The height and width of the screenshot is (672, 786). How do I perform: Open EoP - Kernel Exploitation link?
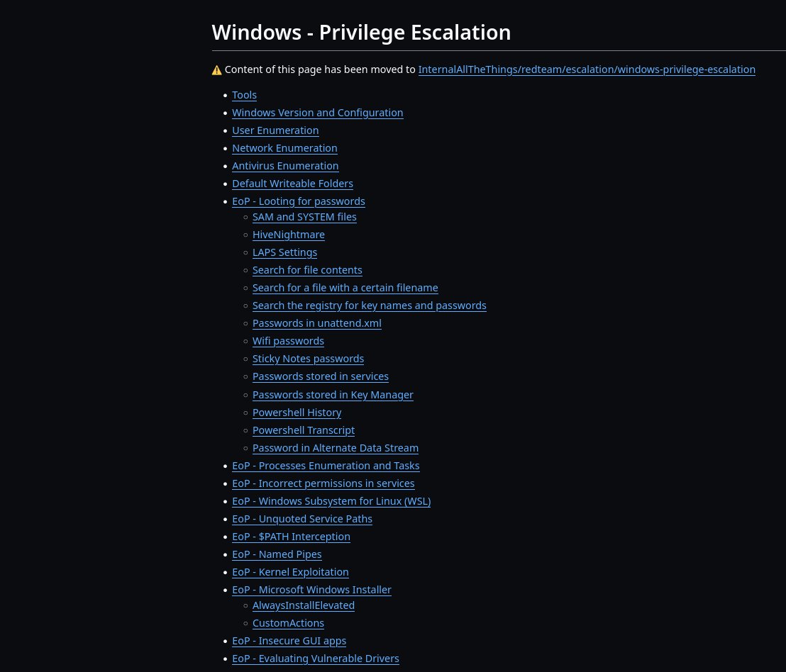click(290, 572)
